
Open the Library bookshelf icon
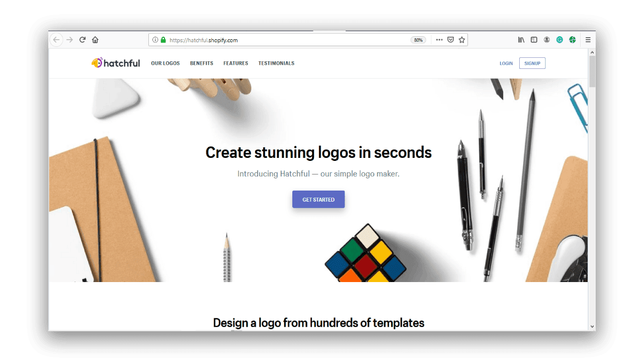(521, 40)
